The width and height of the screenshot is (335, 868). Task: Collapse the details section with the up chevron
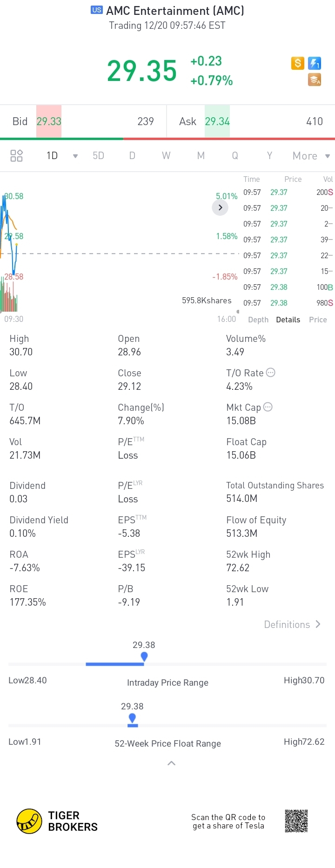point(171,763)
